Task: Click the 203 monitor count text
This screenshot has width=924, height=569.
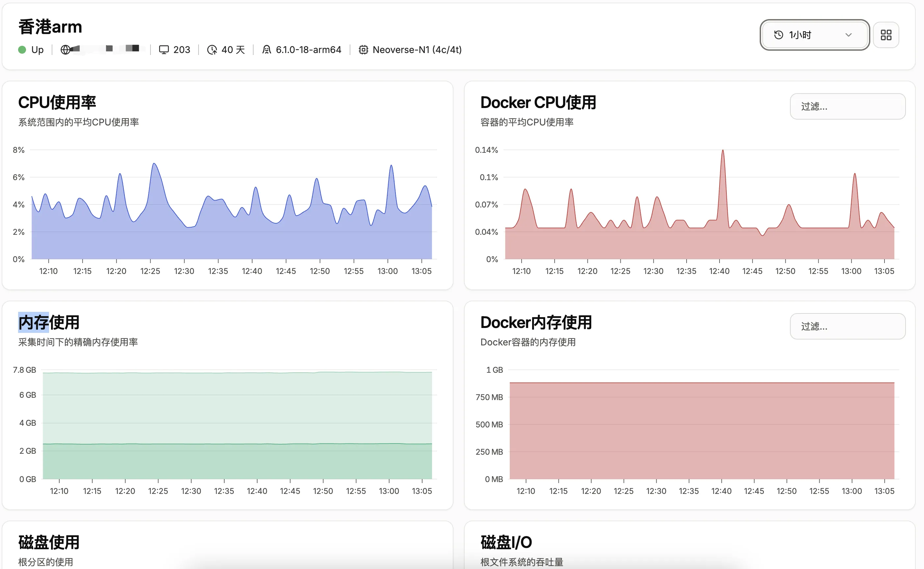Action: (x=182, y=50)
